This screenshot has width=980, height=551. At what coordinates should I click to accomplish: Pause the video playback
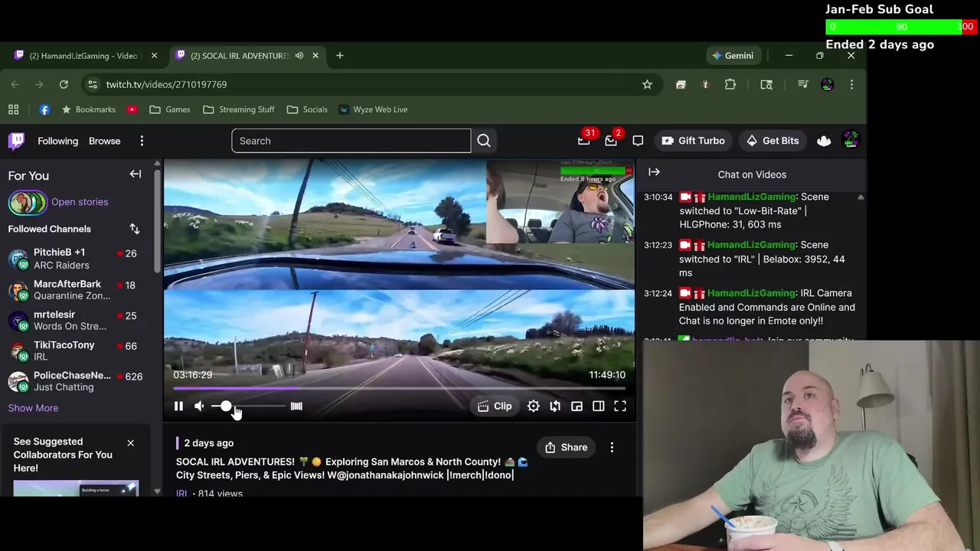tap(178, 406)
